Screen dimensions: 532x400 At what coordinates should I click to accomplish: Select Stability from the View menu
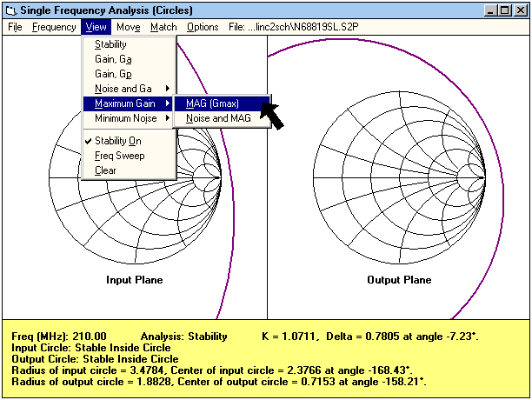click(x=110, y=43)
